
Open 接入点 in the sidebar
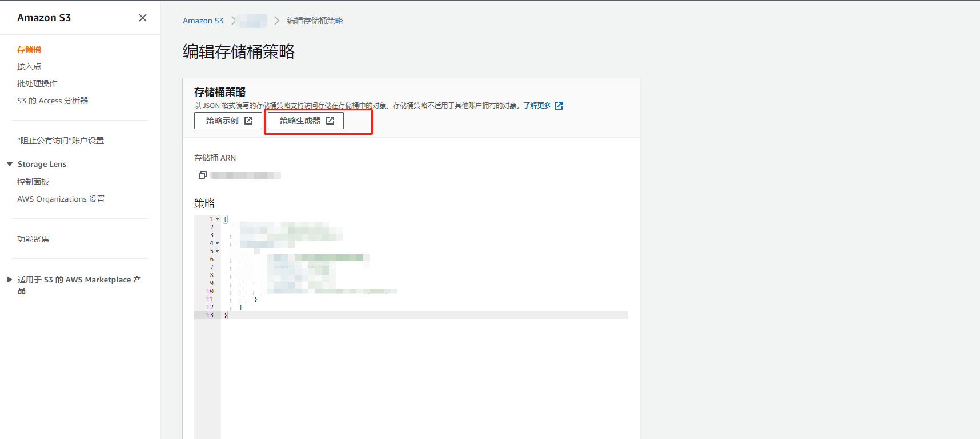point(29,66)
